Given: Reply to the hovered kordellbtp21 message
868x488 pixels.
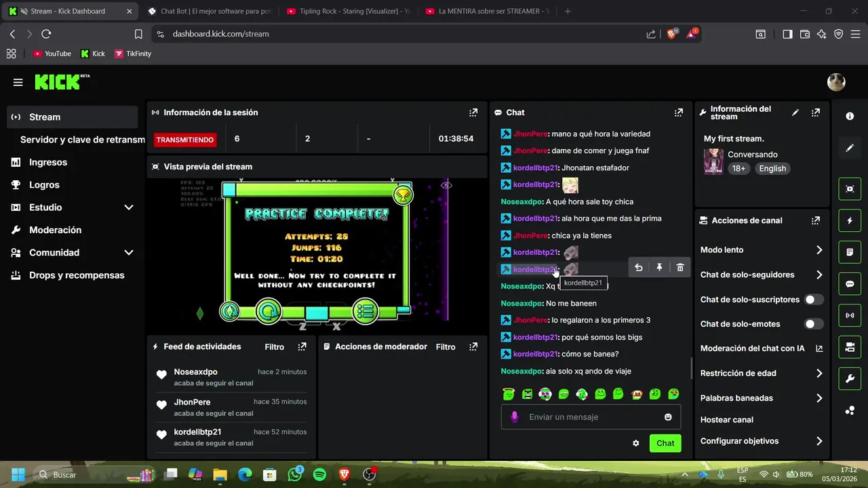Looking at the screenshot, I should (x=638, y=268).
